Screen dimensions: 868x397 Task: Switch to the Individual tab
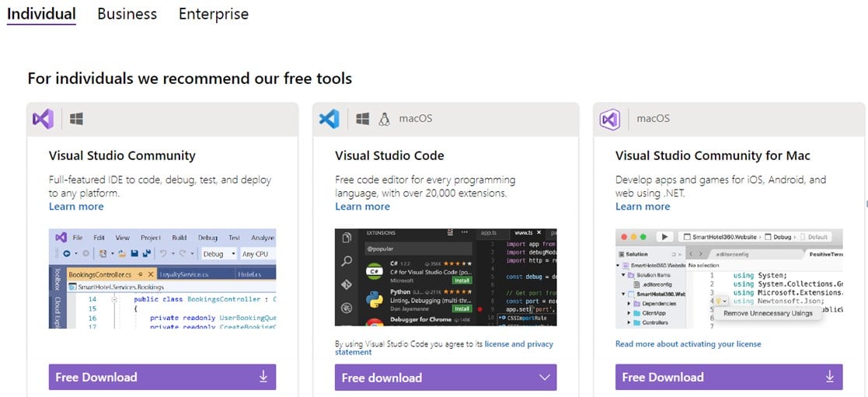click(x=41, y=14)
